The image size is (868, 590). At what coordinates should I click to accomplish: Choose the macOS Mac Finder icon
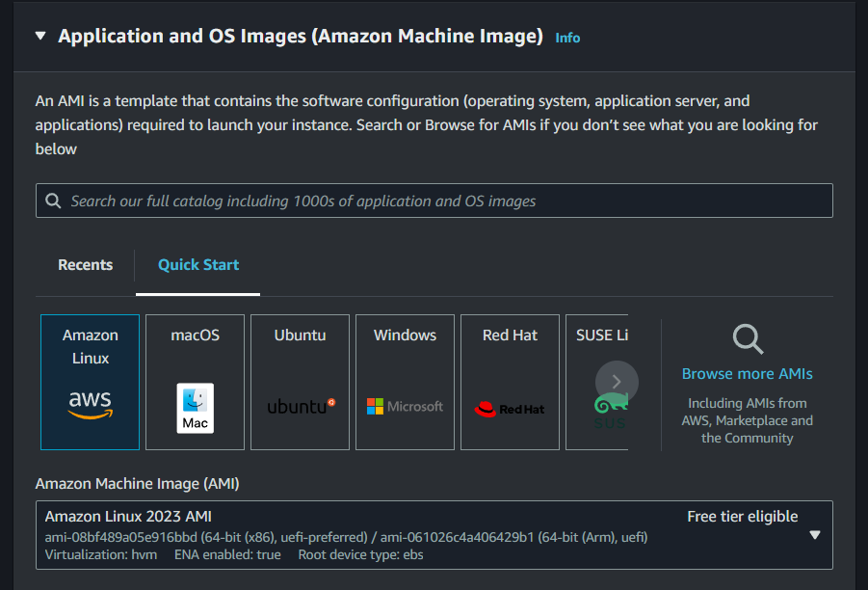pyautogui.click(x=195, y=409)
